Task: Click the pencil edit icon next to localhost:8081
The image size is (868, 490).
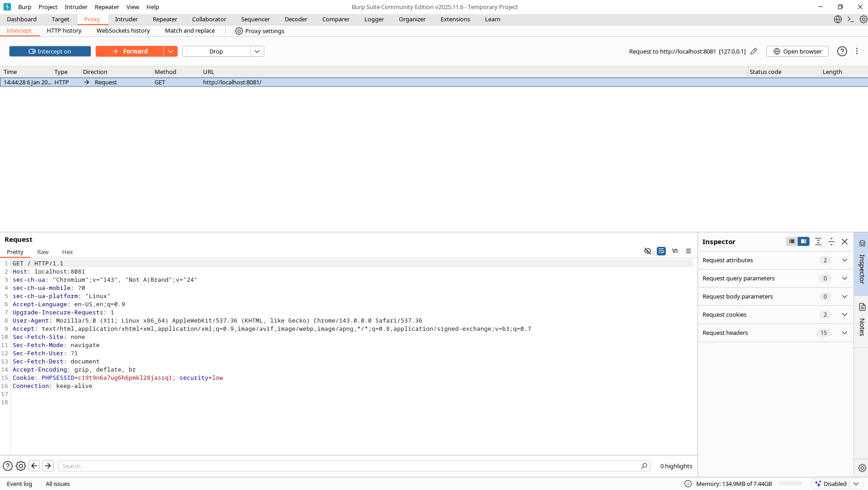Action: pos(754,51)
